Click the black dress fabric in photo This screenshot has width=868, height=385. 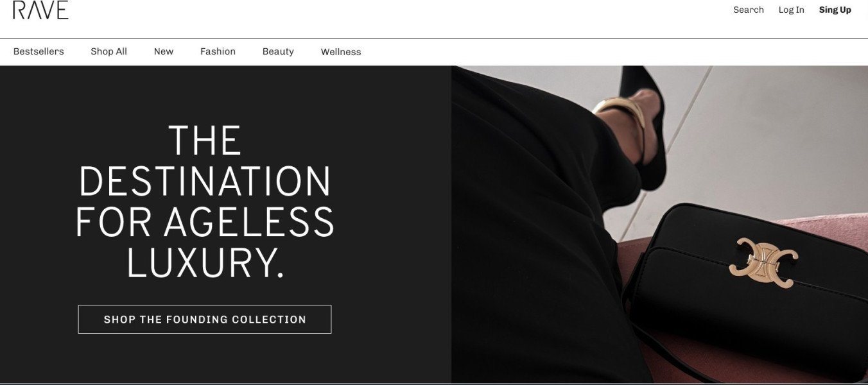pos(533,225)
